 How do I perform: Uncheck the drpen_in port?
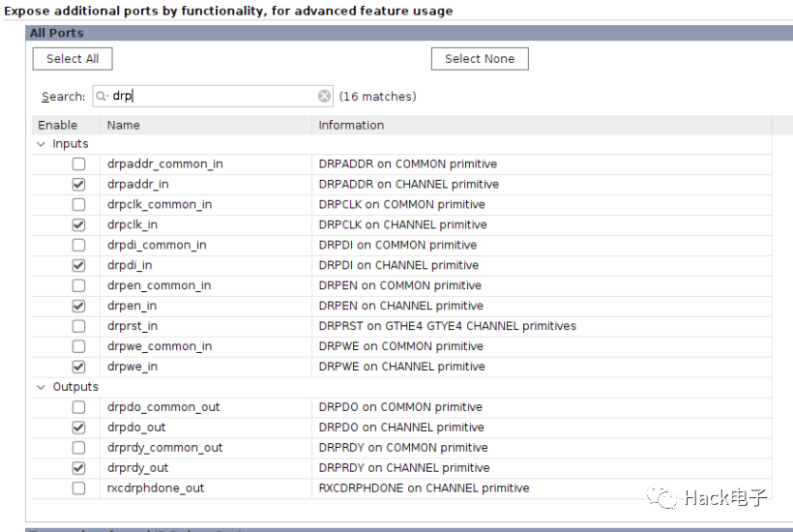pyautogui.click(x=78, y=306)
